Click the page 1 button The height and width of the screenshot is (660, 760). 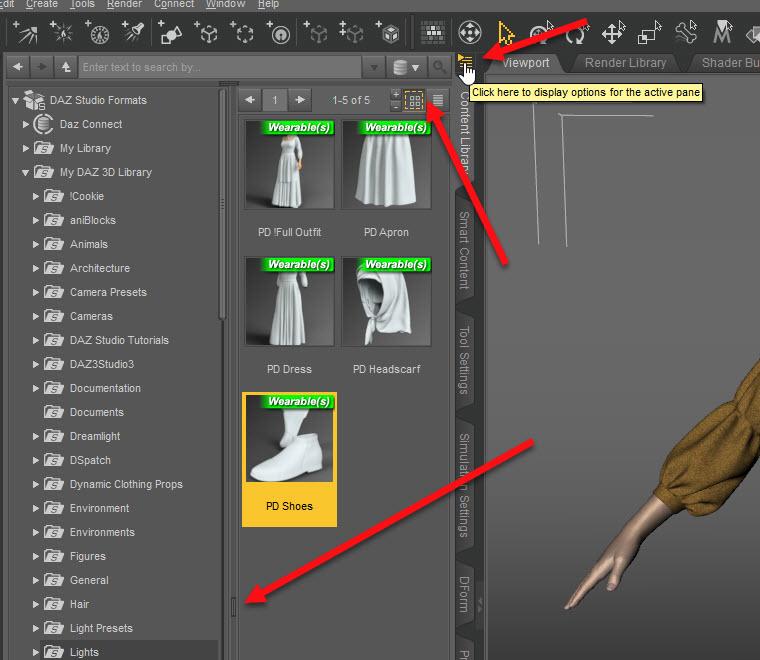(x=275, y=100)
